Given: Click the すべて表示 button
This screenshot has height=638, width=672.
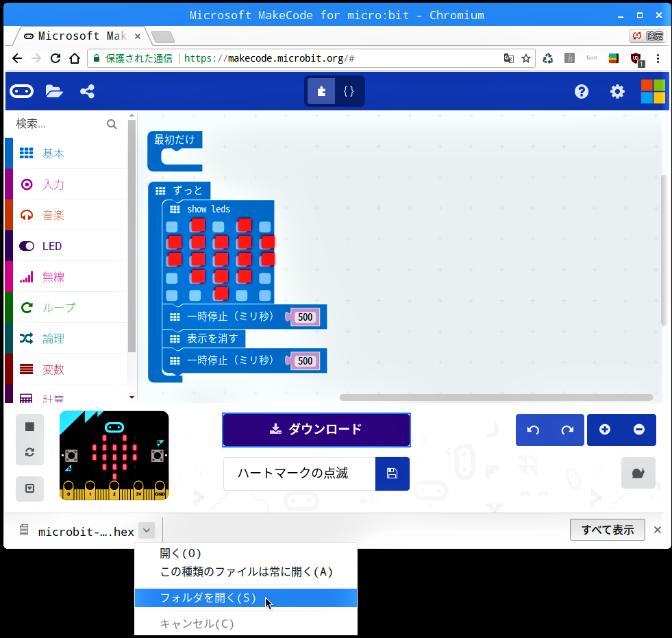Looking at the screenshot, I should click(x=608, y=530).
